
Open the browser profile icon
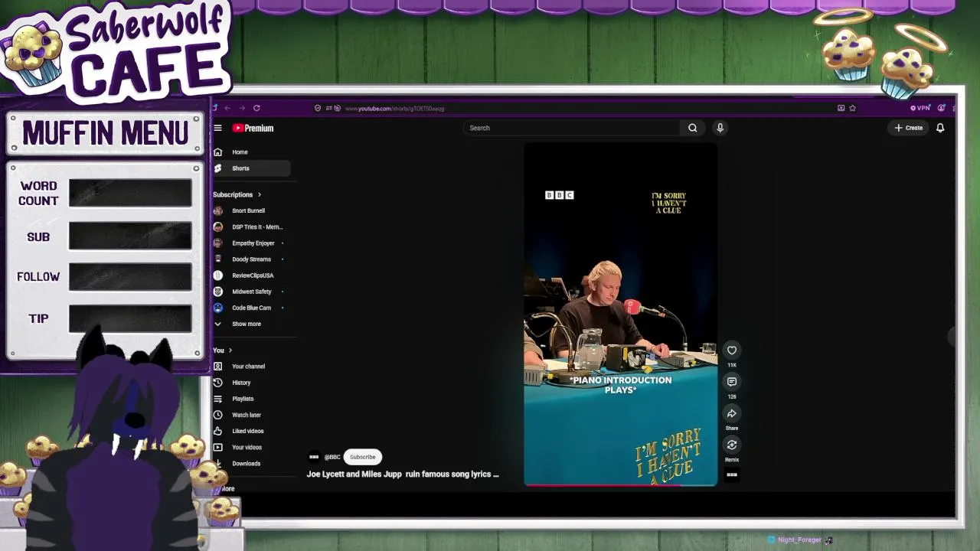coord(942,108)
